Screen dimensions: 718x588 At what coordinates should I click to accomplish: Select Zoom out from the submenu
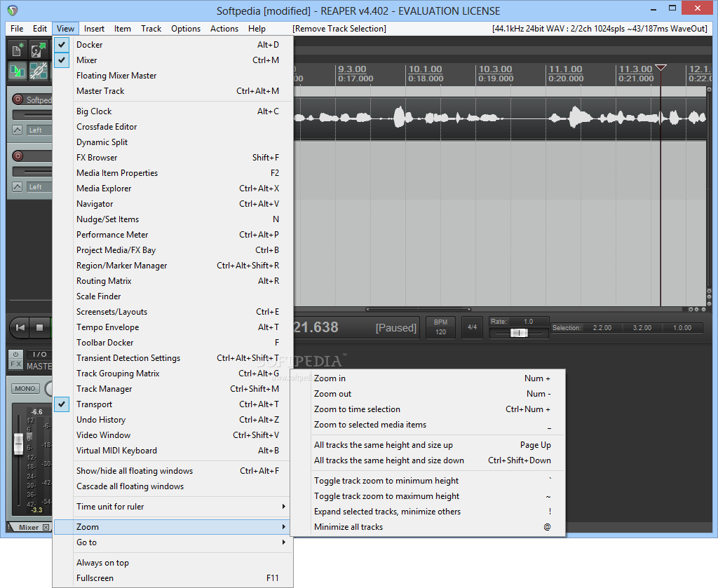(428, 394)
